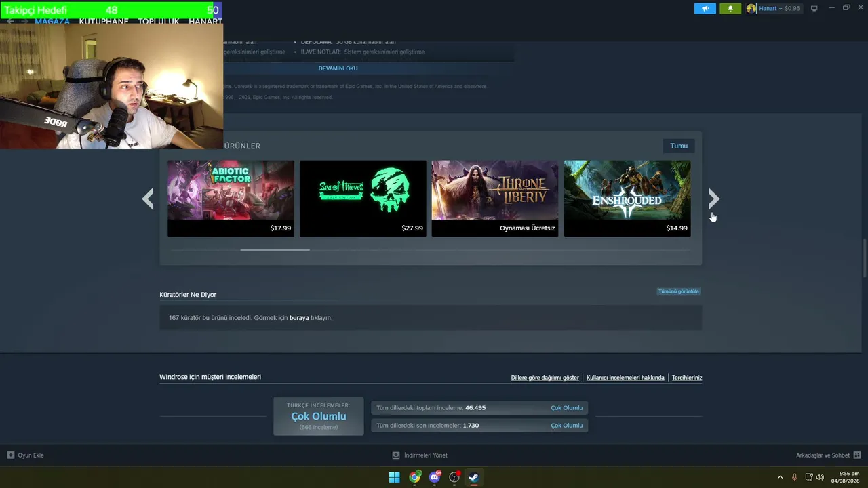Open OBS Studio from taskbar

454,477
